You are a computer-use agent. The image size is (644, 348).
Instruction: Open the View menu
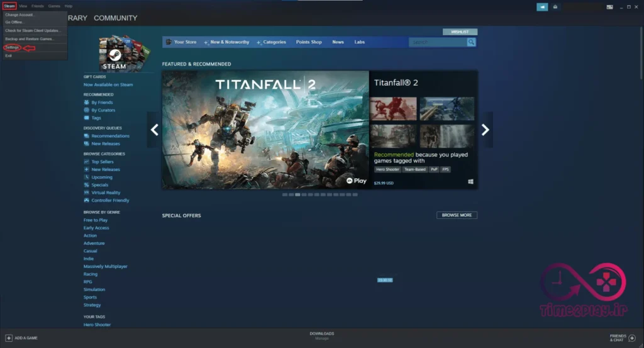point(23,6)
